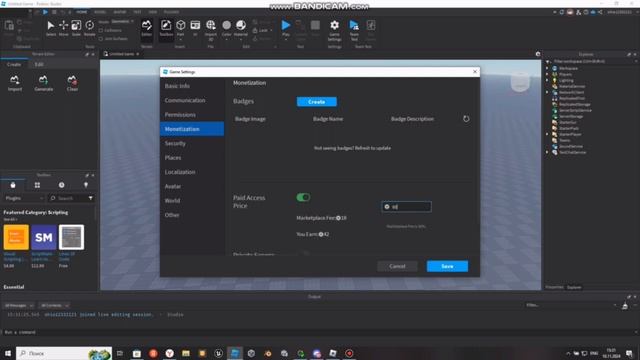This screenshot has height=360, width=640.
Task: Click the Toolbox search field
Action: point(67,198)
